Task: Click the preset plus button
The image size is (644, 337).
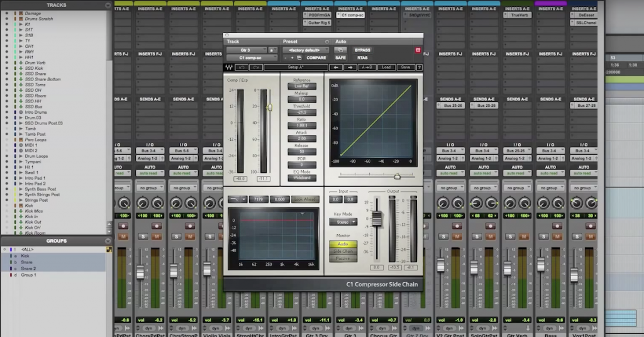Action: pos(292,58)
